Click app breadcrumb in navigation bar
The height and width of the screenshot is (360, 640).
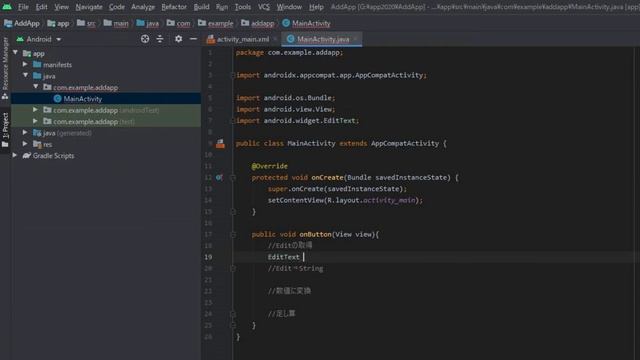point(58,23)
